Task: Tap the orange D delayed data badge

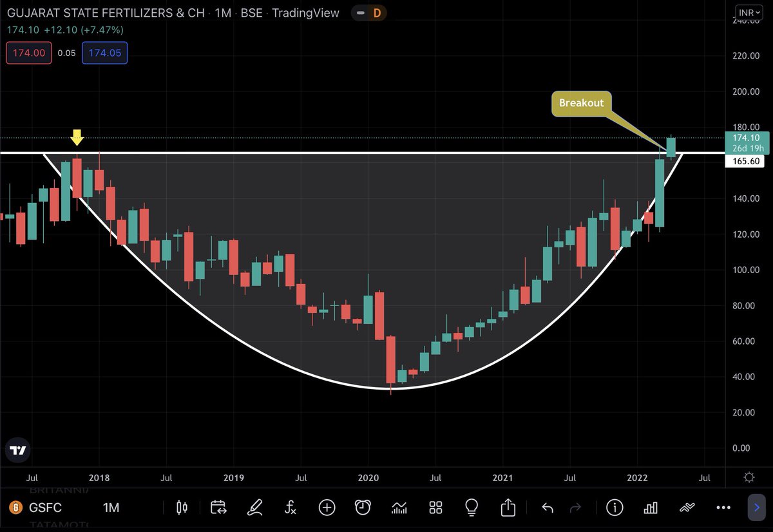Action: pos(377,13)
